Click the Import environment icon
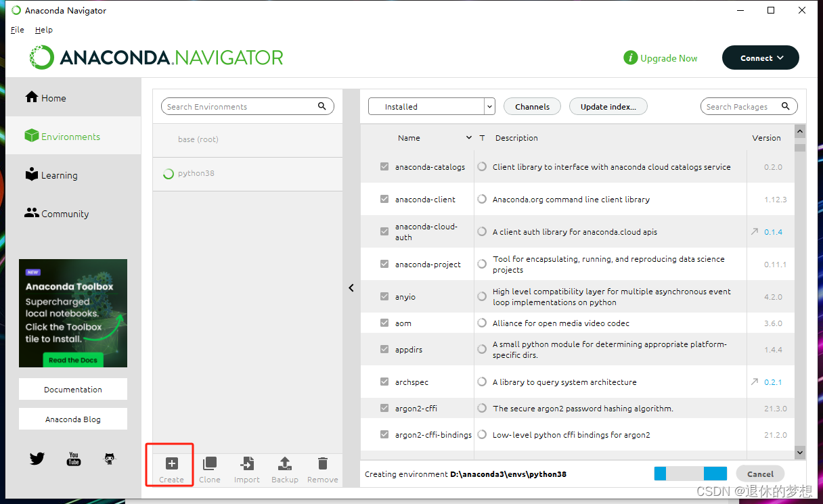823x504 pixels. coord(247,463)
